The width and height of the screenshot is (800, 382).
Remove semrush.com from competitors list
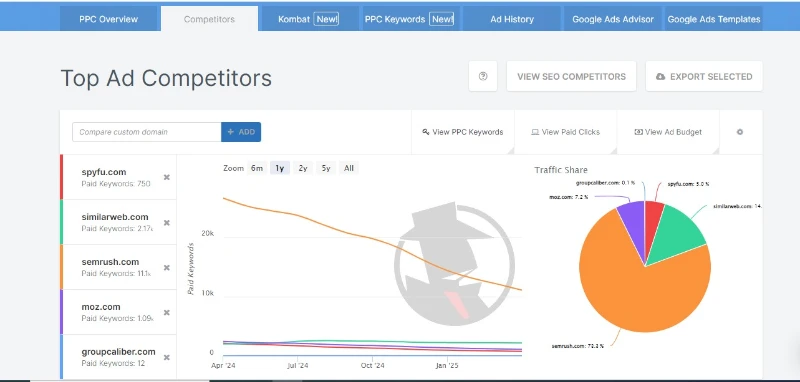pyautogui.click(x=166, y=268)
